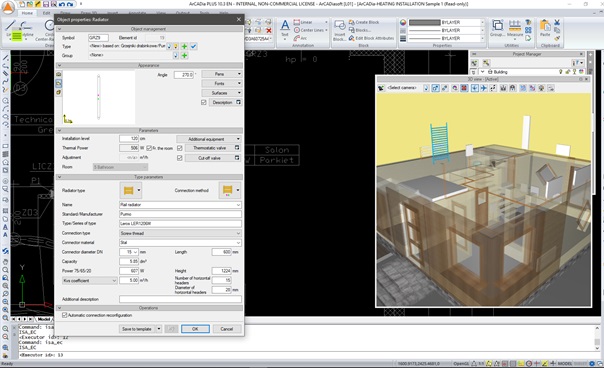Click the red X delete icon in ribbon
The width and height of the screenshot is (604, 368).
[269, 30]
